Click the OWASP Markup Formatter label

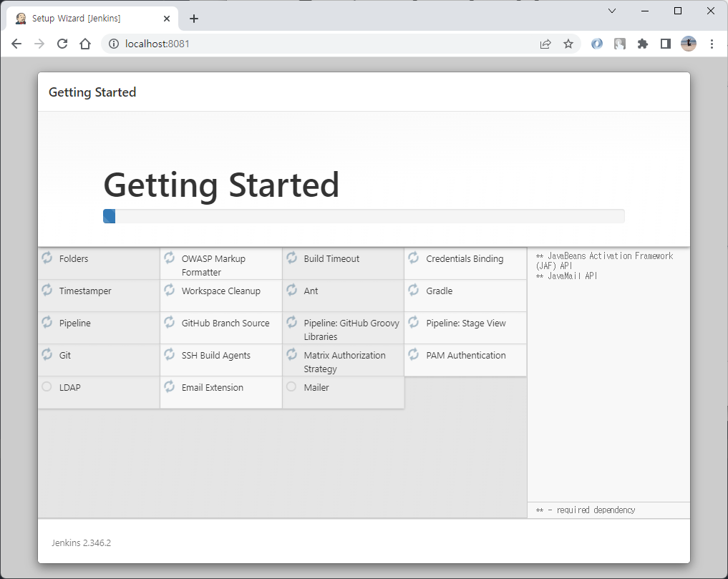tap(213, 265)
